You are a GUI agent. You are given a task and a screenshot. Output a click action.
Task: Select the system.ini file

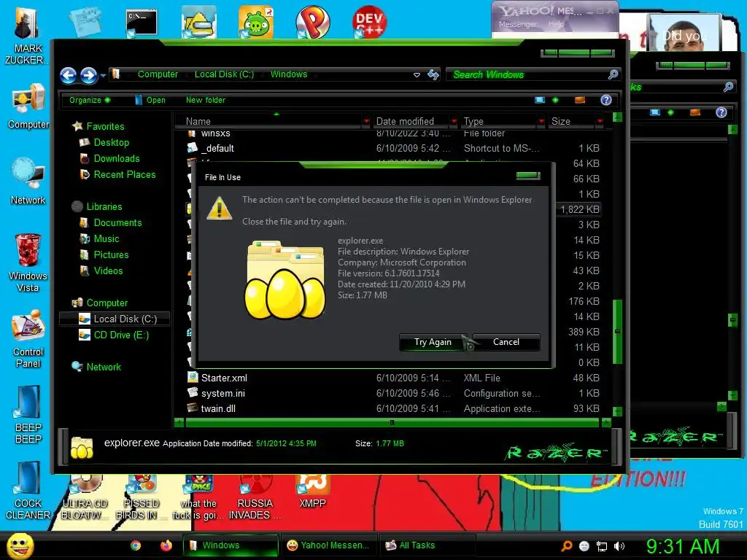pyautogui.click(x=393, y=393)
